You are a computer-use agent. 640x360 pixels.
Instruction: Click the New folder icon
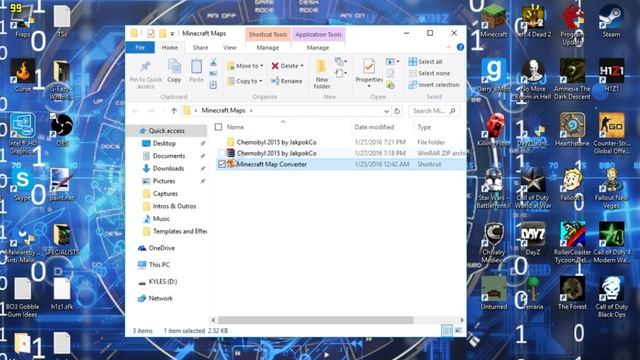point(321,67)
